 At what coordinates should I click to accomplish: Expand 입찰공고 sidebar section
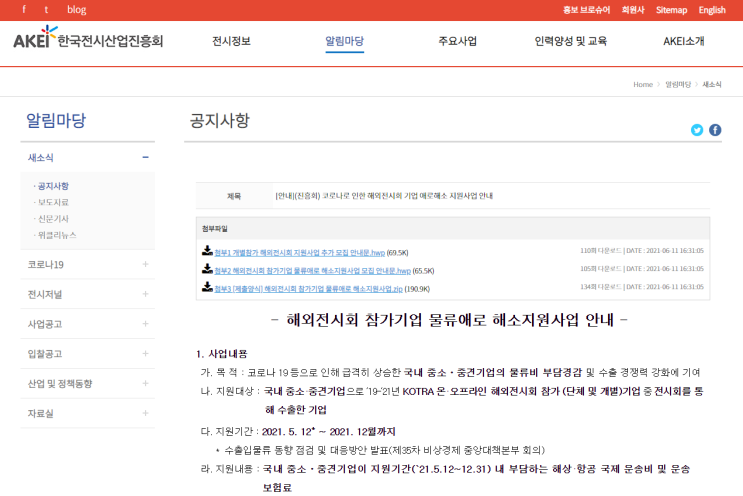[x=145, y=353]
